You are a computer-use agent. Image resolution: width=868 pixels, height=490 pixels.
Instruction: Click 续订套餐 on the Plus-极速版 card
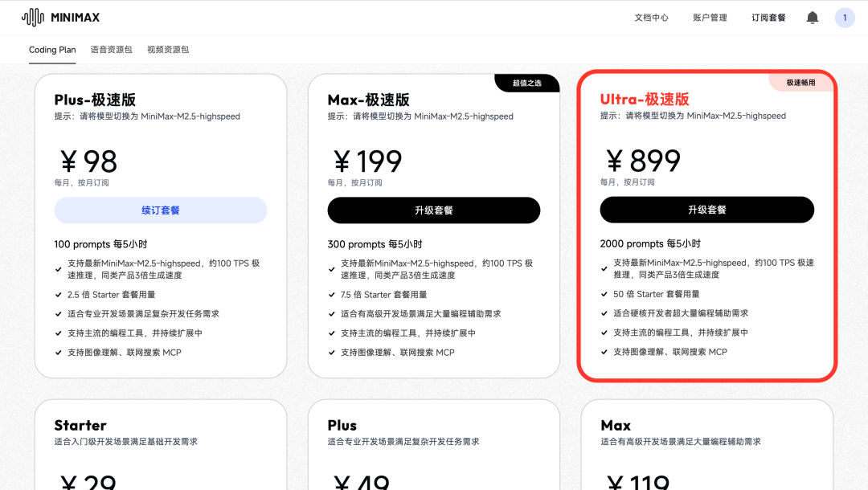tap(161, 210)
